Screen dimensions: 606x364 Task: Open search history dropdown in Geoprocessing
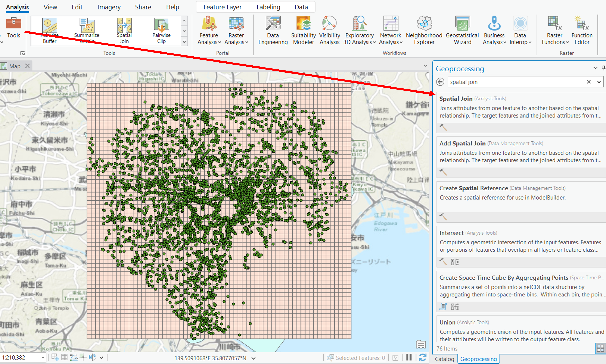pyautogui.click(x=599, y=82)
